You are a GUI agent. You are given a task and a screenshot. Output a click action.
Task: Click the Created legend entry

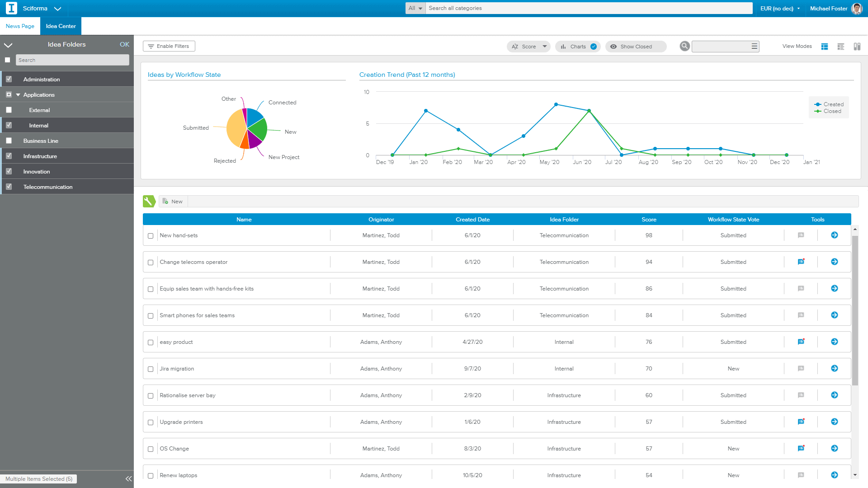829,104
